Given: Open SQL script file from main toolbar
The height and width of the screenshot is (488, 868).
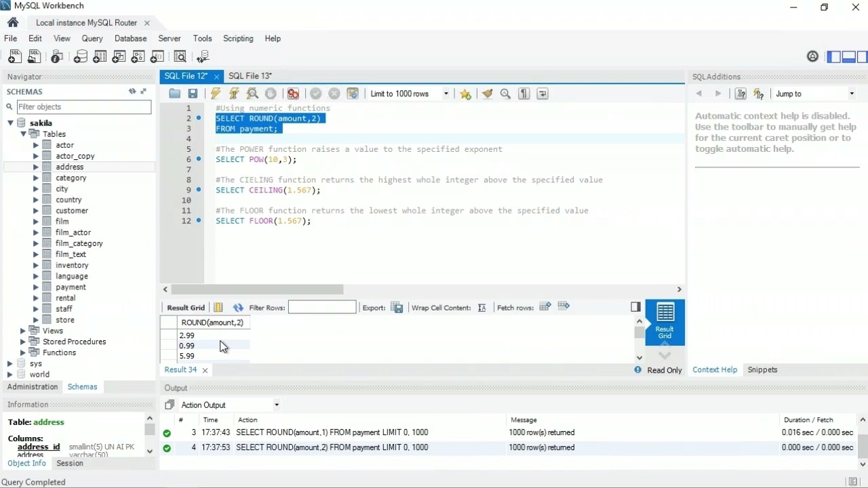Looking at the screenshot, I should pos(34,57).
